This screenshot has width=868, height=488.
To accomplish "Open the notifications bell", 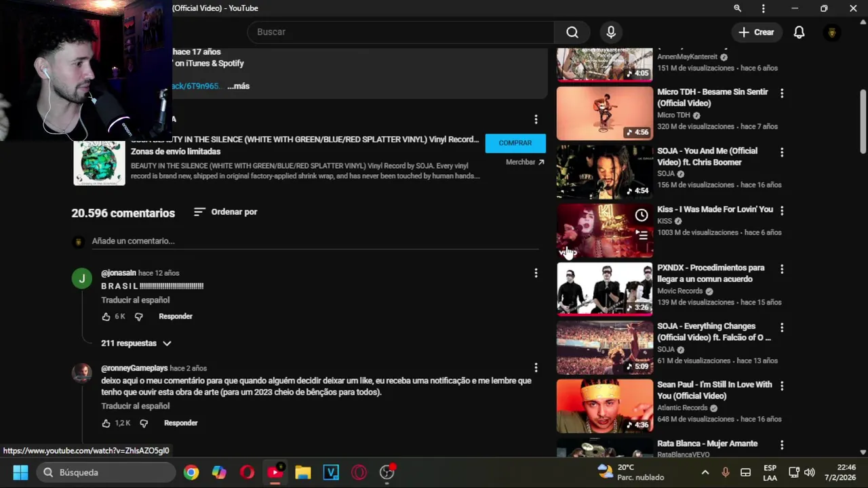I will point(799,32).
